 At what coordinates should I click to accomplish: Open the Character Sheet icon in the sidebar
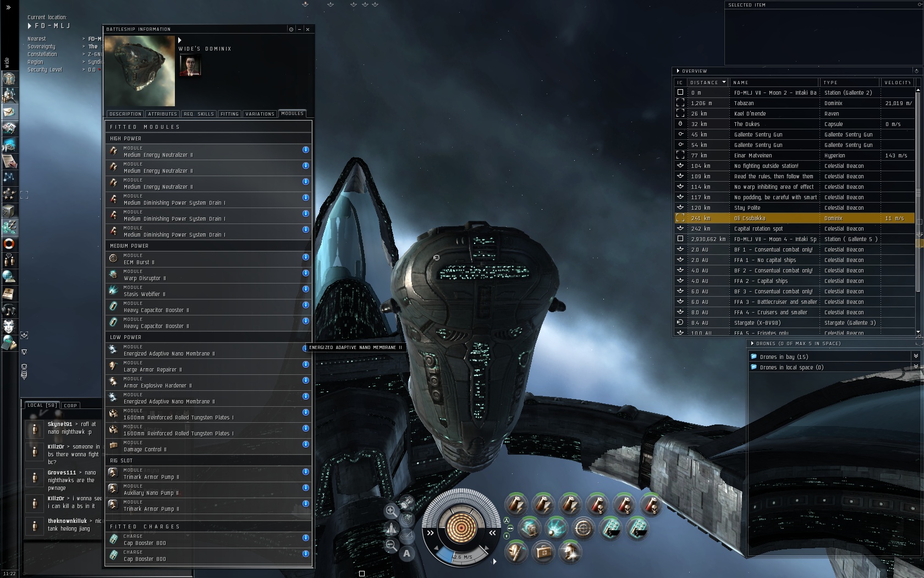(9, 79)
